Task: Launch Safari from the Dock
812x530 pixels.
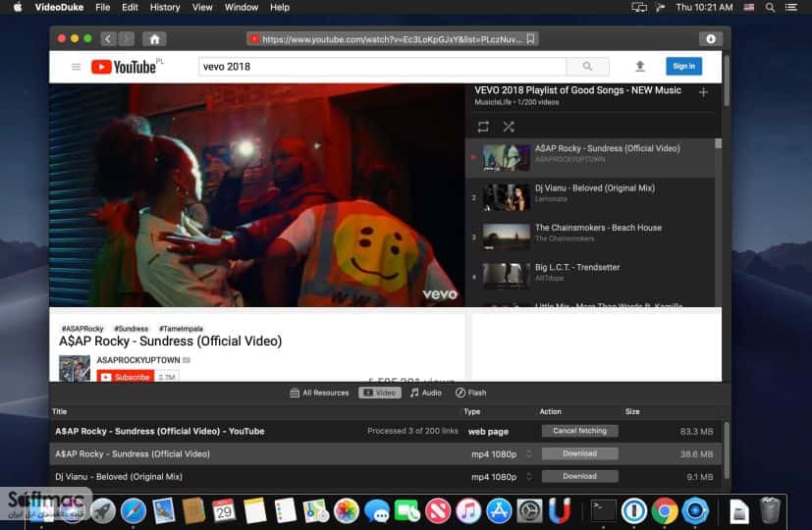Action: point(134,510)
